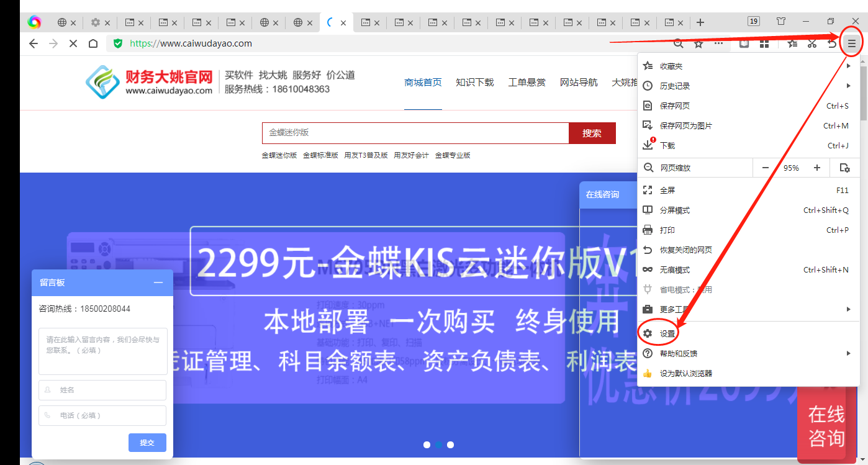Screen dimensions: 868x465
Task: Open 网站导航 in the site nav
Action: tap(579, 82)
